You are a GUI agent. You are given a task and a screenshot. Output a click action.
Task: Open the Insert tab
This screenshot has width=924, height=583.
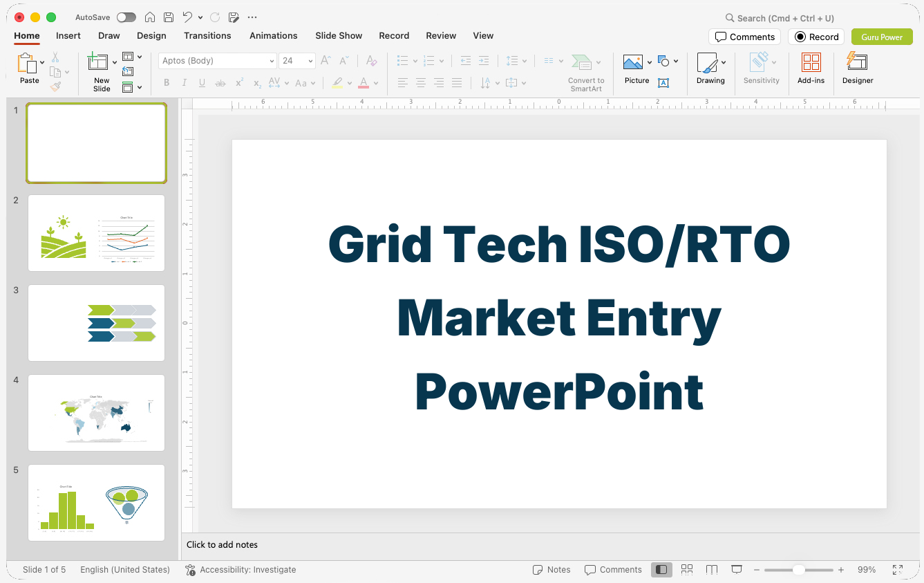point(68,35)
